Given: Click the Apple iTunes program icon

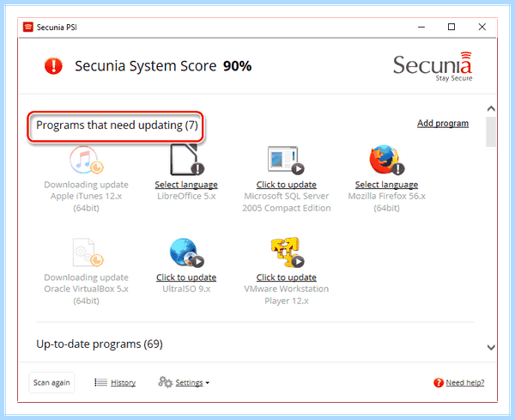Looking at the screenshot, I should click(x=87, y=160).
